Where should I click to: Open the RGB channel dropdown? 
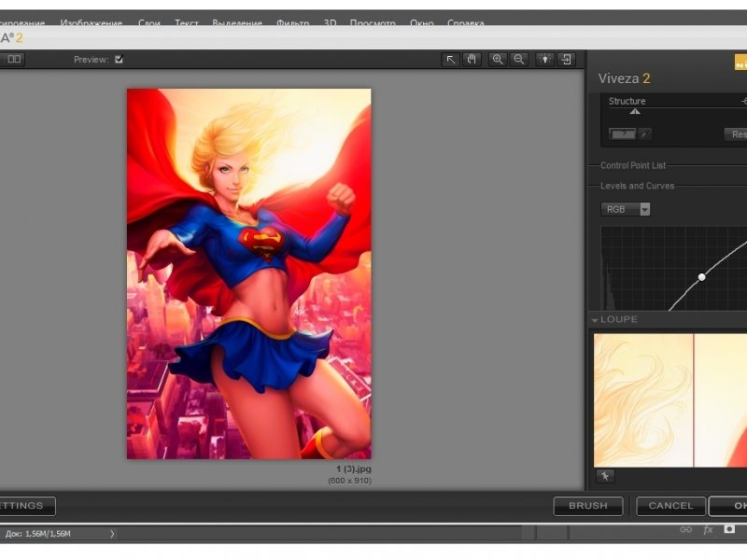pyautogui.click(x=626, y=209)
